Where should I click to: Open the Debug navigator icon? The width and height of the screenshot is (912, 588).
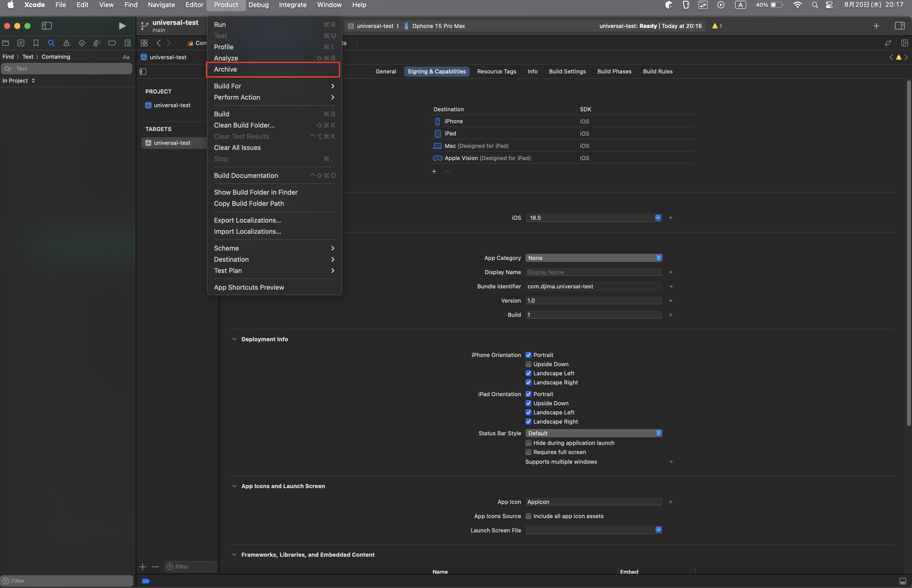click(x=97, y=43)
